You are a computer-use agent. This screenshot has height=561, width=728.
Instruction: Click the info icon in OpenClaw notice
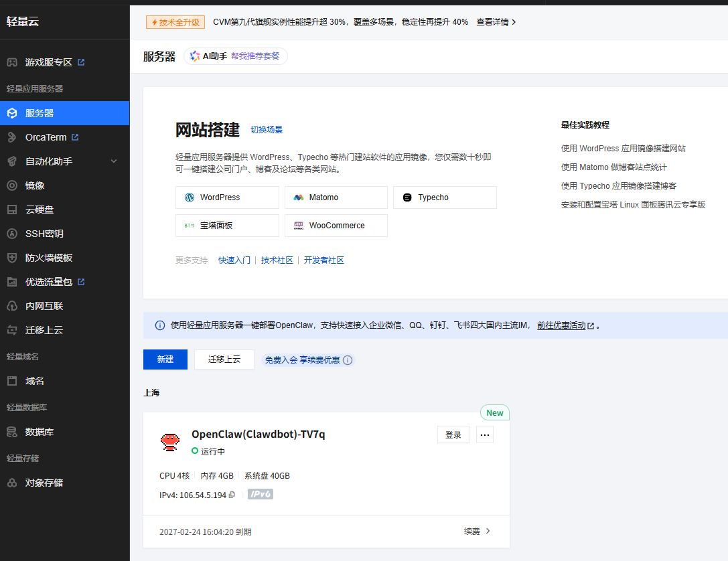159,325
